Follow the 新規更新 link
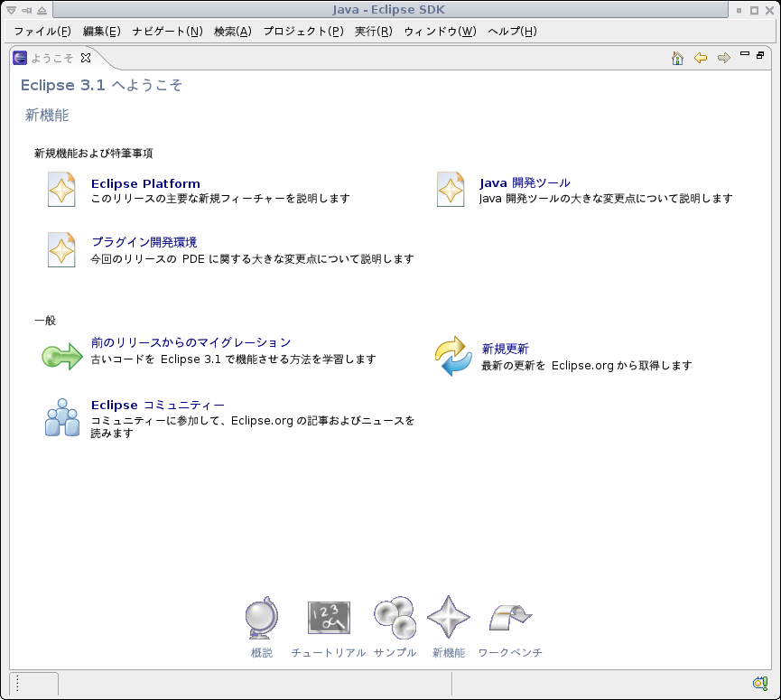Image resolution: width=781 pixels, height=700 pixels. tap(505, 349)
